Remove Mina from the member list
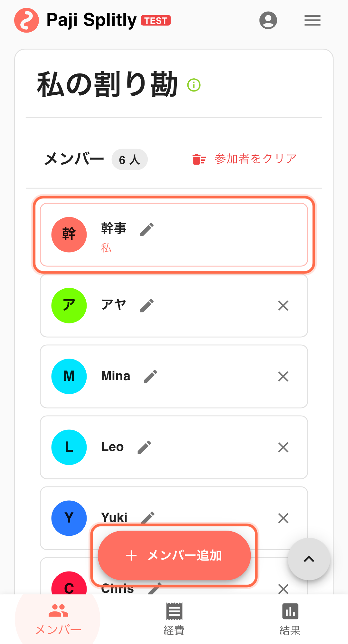 (283, 376)
